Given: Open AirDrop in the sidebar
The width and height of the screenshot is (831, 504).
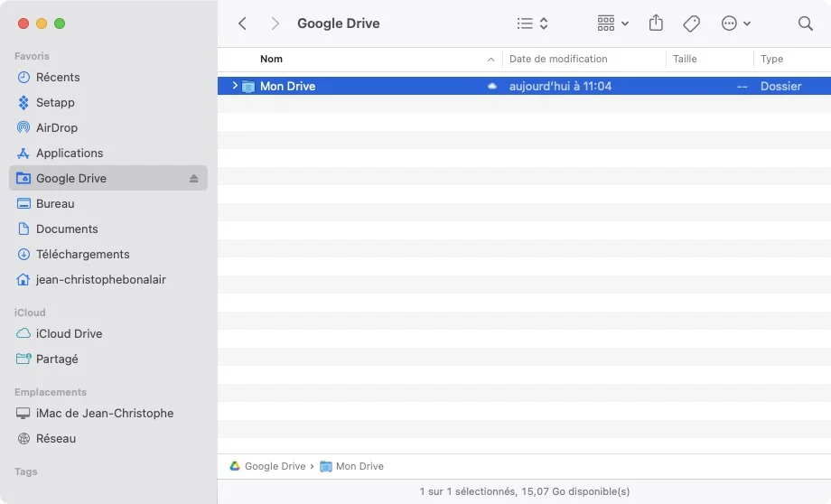Looking at the screenshot, I should point(108,127).
